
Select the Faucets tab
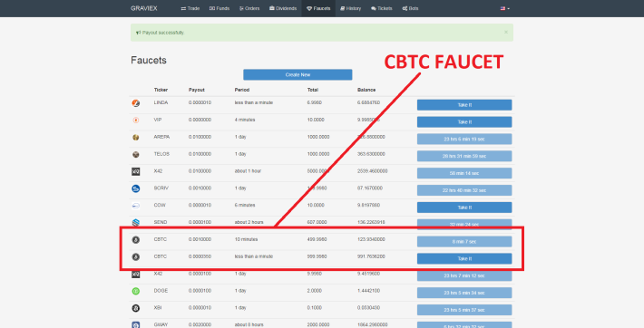point(318,8)
